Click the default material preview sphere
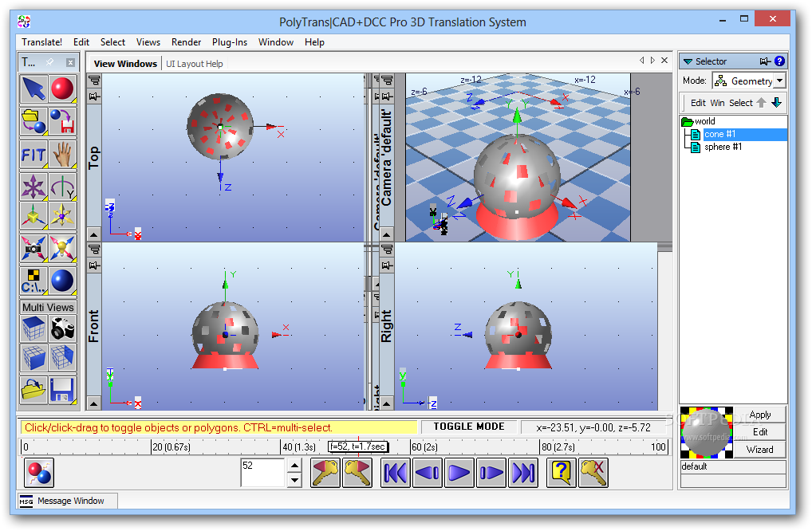This screenshot has height=531, width=812. 707,433
